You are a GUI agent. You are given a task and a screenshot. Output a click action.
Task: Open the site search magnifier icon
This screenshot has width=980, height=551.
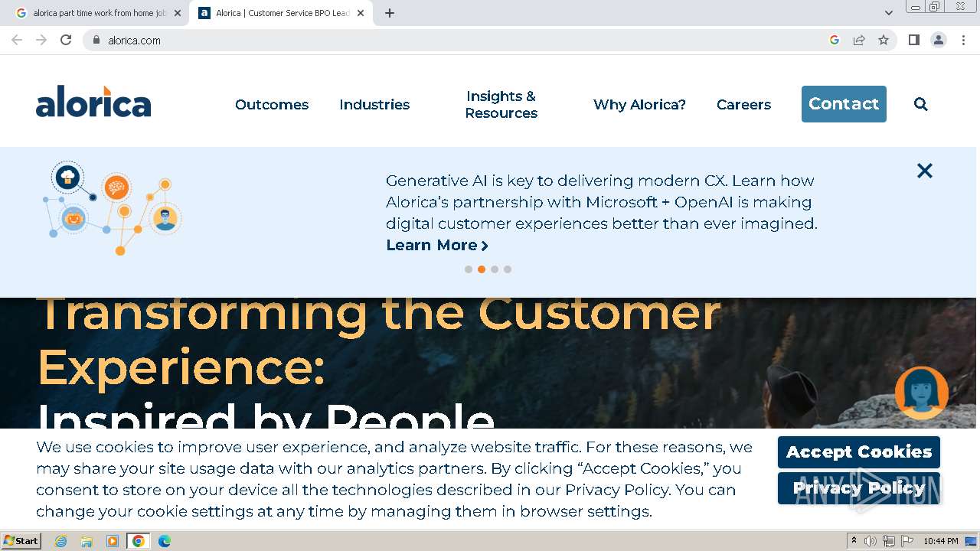pyautogui.click(x=920, y=104)
